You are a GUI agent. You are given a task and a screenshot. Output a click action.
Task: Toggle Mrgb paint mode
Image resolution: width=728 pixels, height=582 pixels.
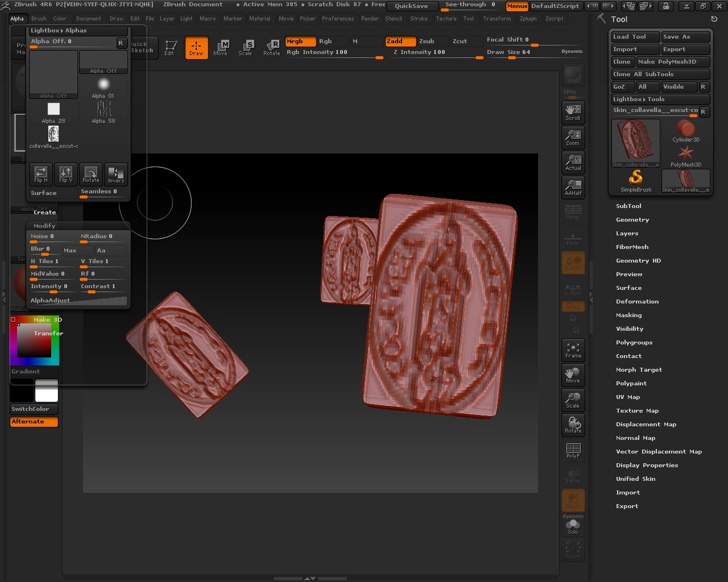click(x=300, y=41)
